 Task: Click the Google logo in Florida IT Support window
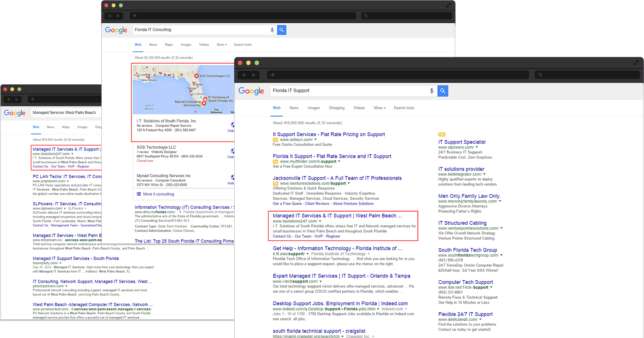click(x=251, y=91)
